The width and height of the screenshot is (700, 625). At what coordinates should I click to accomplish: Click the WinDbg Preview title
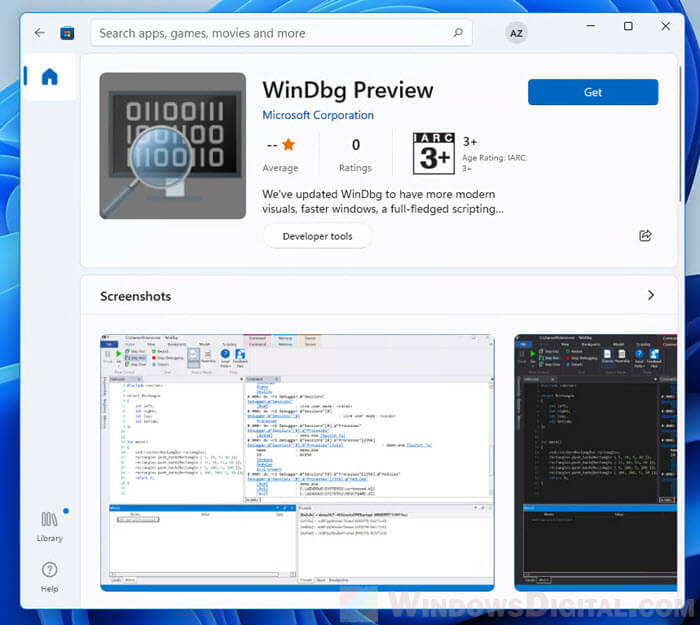click(x=348, y=90)
